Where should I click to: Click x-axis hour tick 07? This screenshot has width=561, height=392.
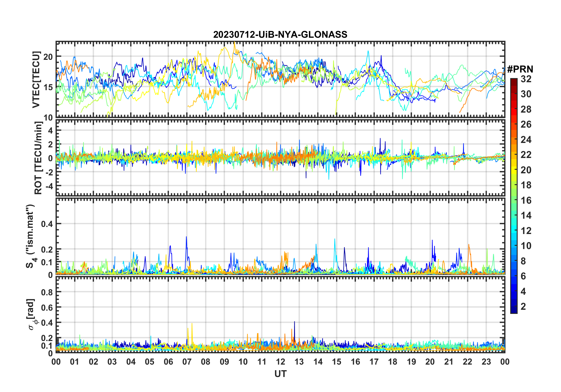point(187,362)
